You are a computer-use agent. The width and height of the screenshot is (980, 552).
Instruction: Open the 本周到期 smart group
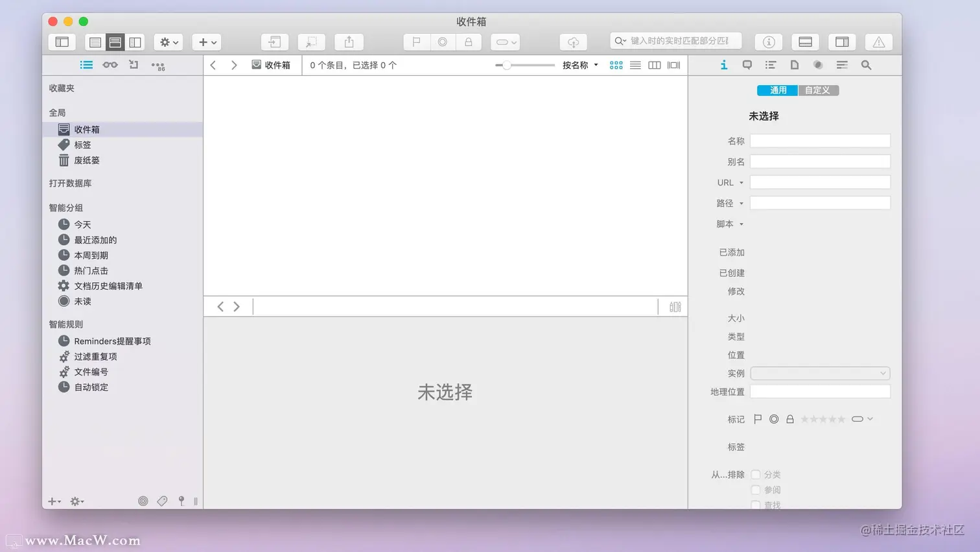coord(122,255)
